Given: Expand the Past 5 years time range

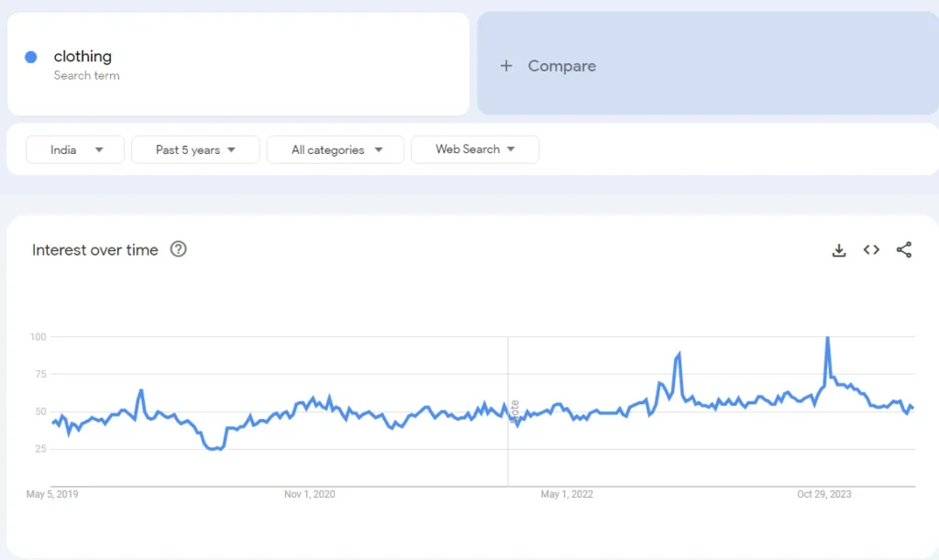Looking at the screenshot, I should pos(195,149).
